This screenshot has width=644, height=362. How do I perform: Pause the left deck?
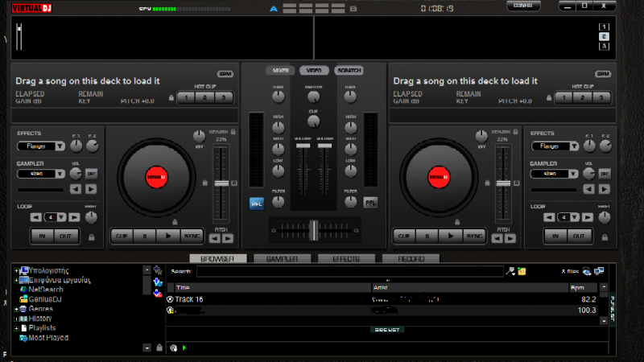tap(145, 236)
